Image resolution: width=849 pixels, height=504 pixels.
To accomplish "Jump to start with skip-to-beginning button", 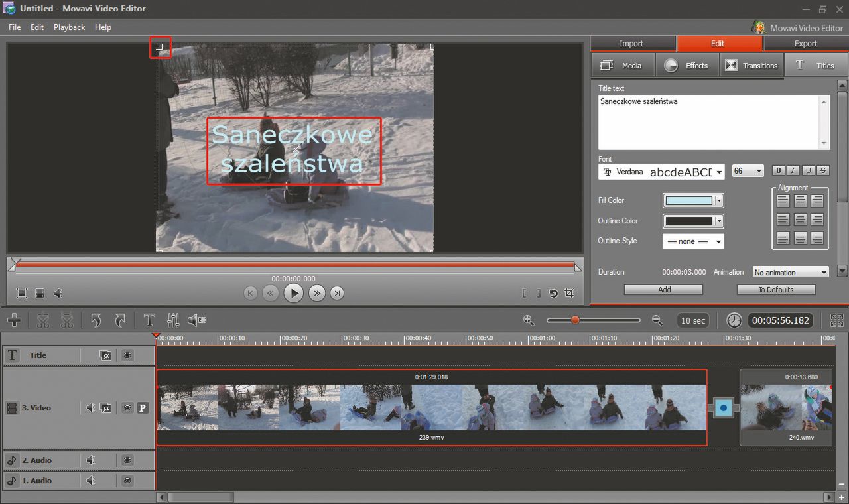I will [x=250, y=293].
